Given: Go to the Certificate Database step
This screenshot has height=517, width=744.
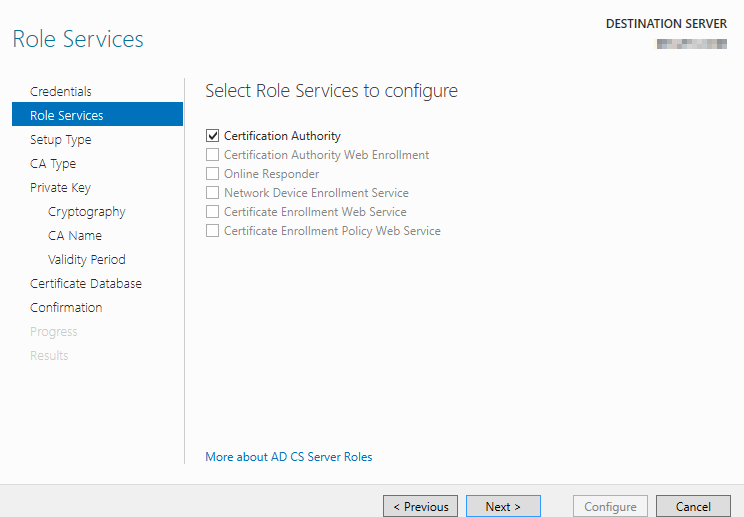Looking at the screenshot, I should click(x=85, y=283).
